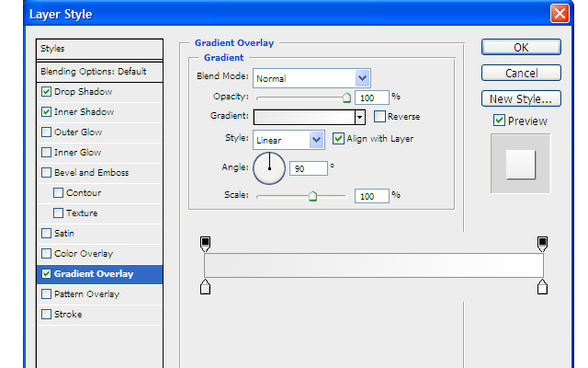The height and width of the screenshot is (368, 588).
Task: Uncheck the Preview checkbox
Action: coord(499,121)
